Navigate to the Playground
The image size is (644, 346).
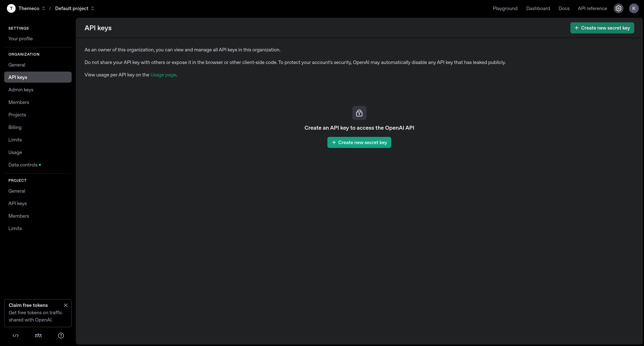505,8
